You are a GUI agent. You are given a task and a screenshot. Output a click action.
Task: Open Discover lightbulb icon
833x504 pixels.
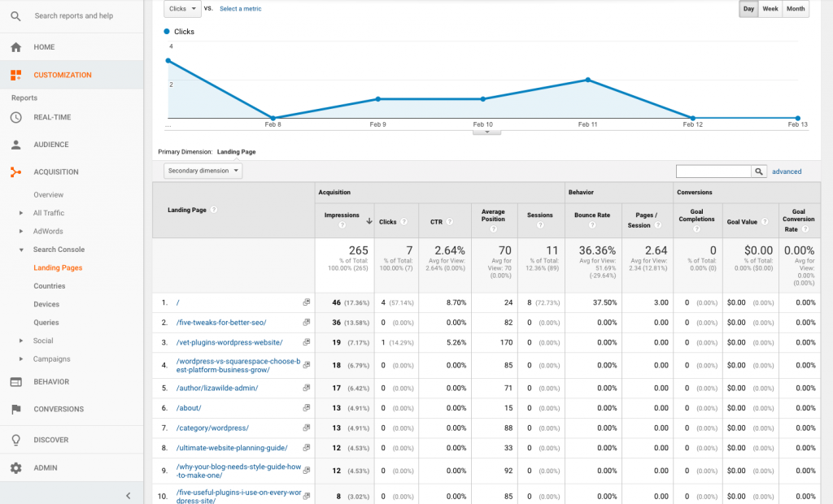[15, 440]
